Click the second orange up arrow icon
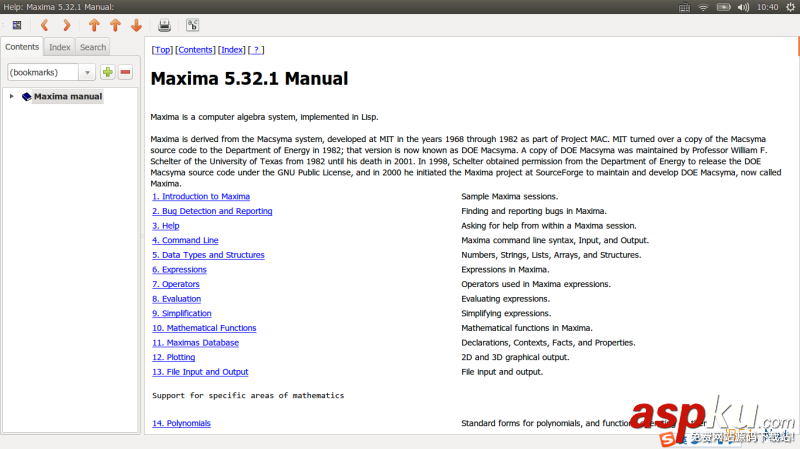 click(115, 25)
